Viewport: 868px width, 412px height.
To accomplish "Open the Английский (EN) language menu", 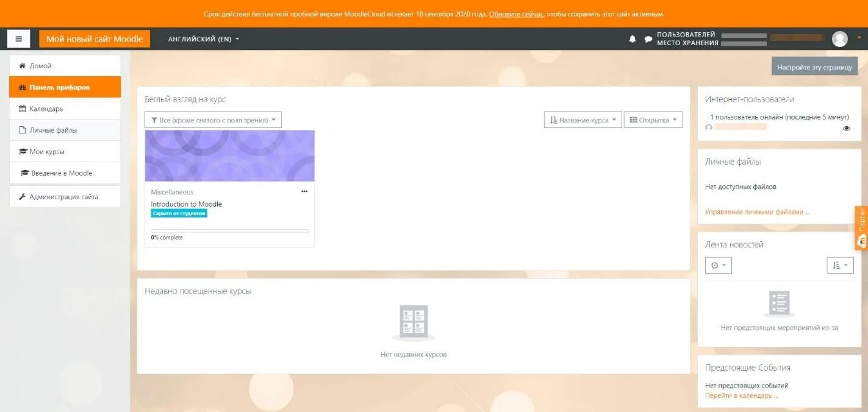I will coord(204,39).
